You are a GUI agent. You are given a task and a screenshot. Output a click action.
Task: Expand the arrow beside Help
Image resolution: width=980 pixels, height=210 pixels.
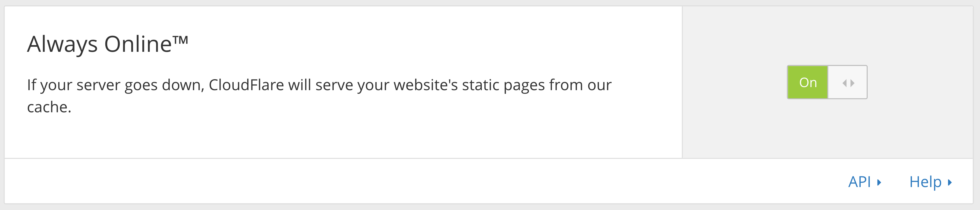pos(949,183)
